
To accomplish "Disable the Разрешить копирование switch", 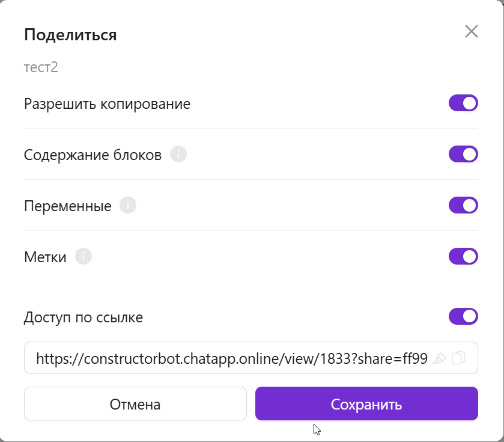I will (463, 103).
